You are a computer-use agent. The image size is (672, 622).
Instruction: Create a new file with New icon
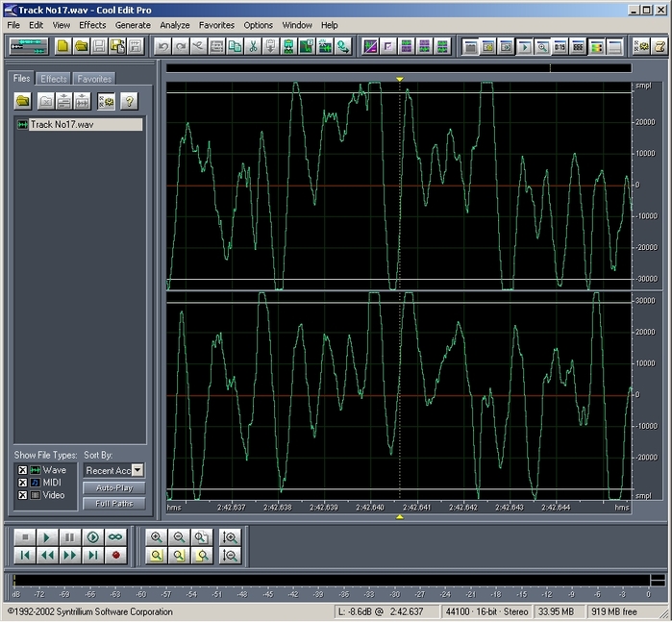tap(63, 46)
